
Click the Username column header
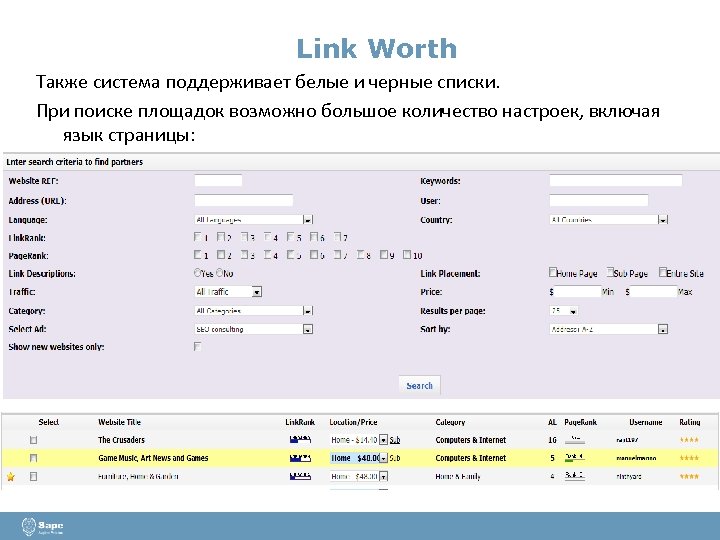pos(646,422)
